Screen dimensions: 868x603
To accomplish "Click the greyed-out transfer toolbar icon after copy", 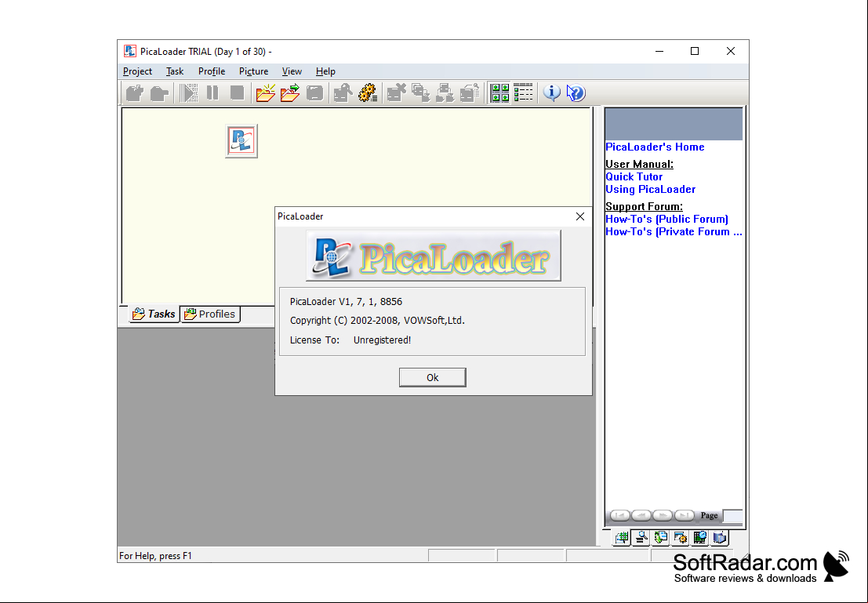I will (445, 93).
